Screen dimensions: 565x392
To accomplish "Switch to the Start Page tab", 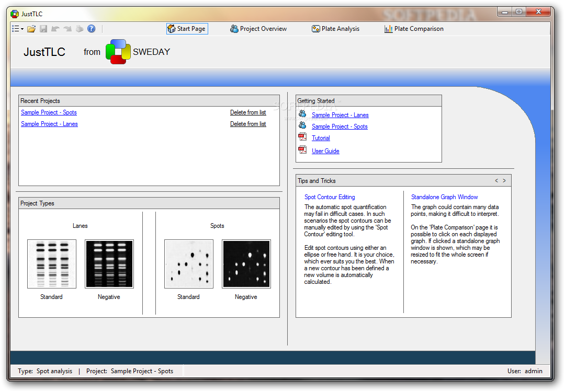I will tap(187, 29).
